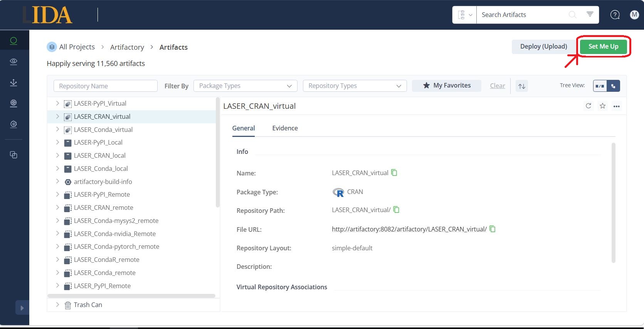Select LASER_Conda_virtual repository

pos(103,130)
